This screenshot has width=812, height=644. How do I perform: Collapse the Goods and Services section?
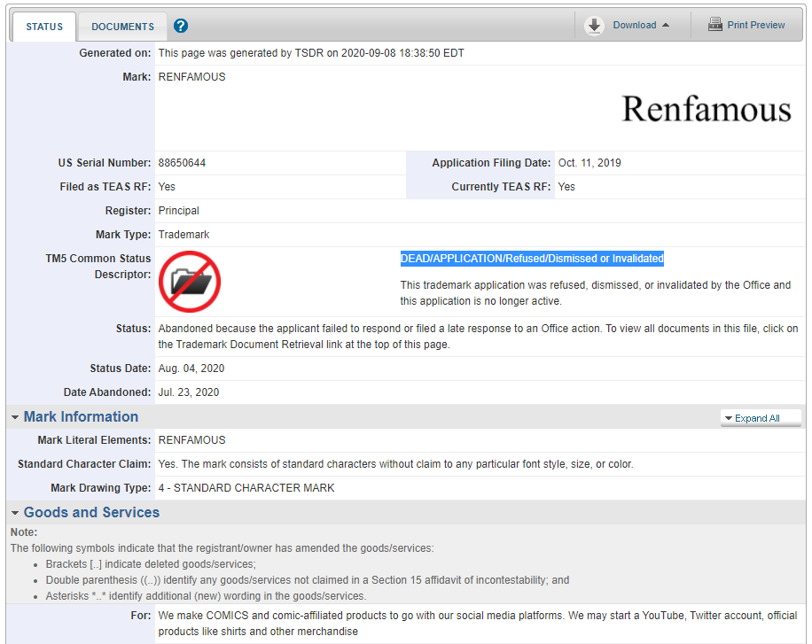coord(15,513)
